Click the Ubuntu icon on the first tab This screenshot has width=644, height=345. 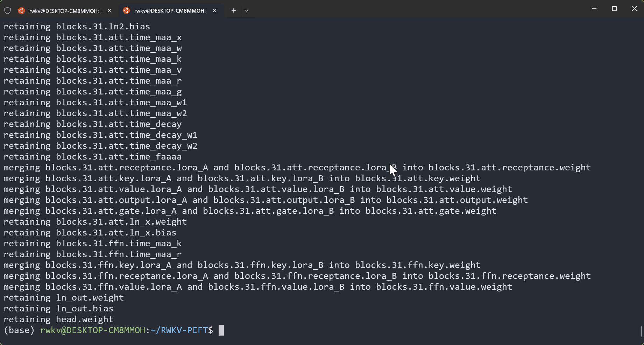(x=21, y=10)
